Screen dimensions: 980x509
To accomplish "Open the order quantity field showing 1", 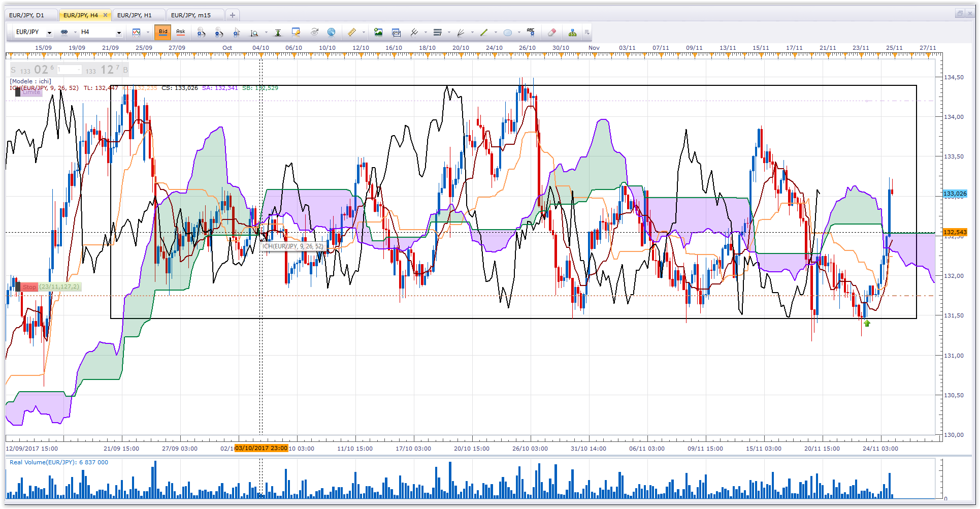I will click(x=69, y=70).
